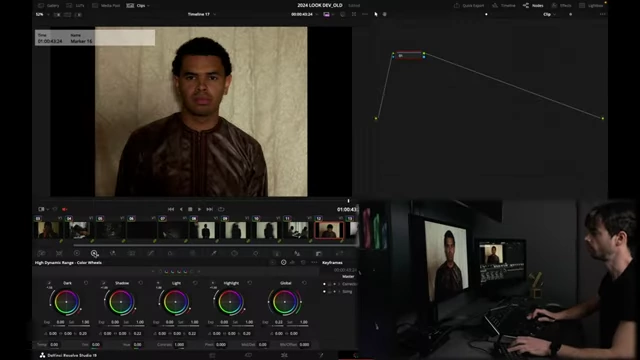
Task: Click the Dark zone Exp value field
Action: pos(60,322)
